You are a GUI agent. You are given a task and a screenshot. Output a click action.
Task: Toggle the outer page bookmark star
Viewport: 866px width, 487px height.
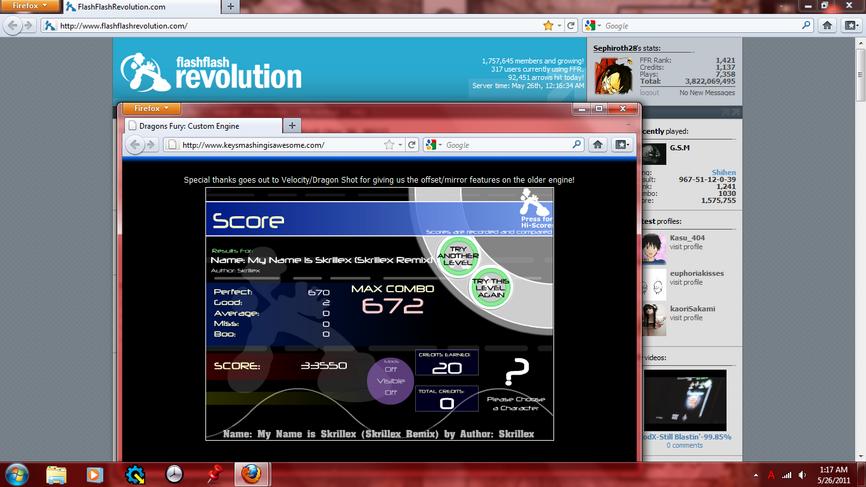point(548,25)
